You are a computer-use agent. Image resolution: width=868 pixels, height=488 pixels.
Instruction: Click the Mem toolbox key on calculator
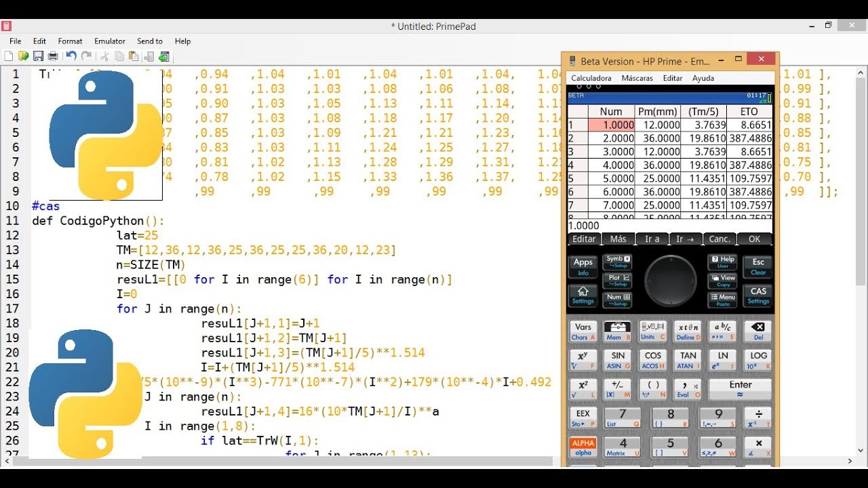tap(617, 331)
